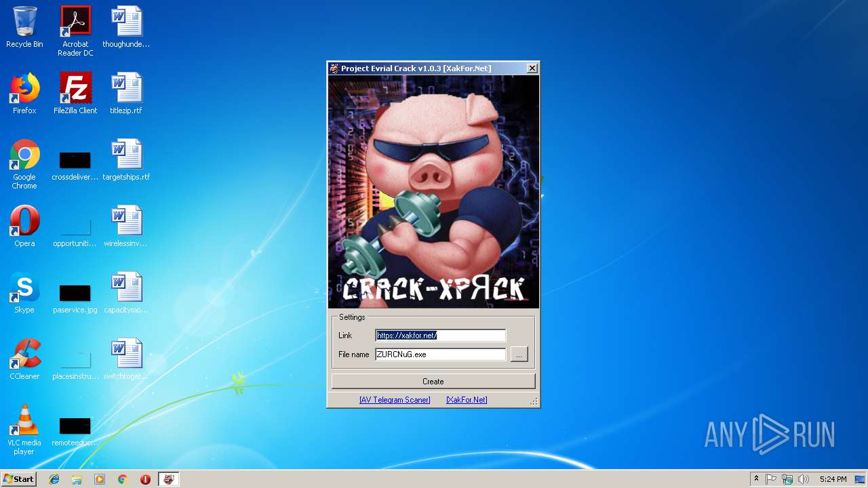The height and width of the screenshot is (488, 868).
Task: Click the Link input field
Action: tap(441, 335)
